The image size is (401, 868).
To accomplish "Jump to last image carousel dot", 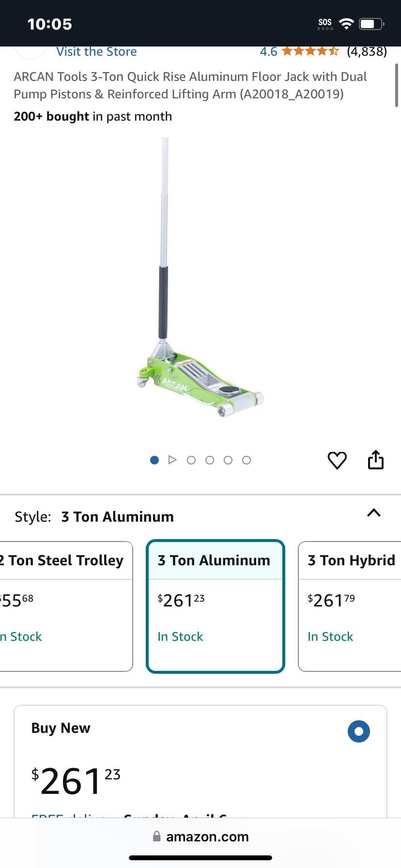I will point(247,460).
